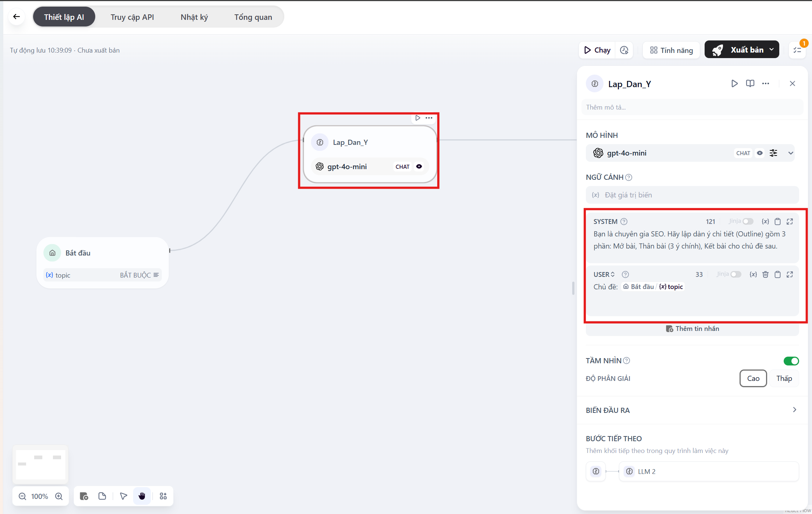
Task: Select the hand pan tool
Action: (x=142, y=496)
